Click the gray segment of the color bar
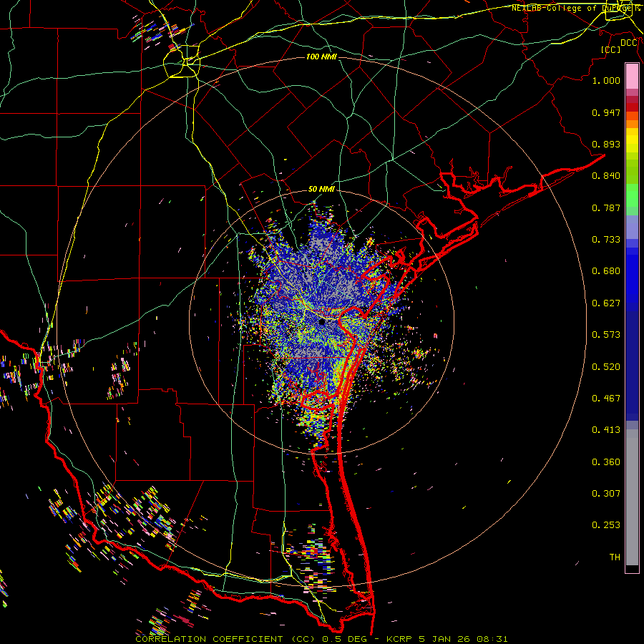The height and width of the screenshot is (644, 644). (632, 497)
